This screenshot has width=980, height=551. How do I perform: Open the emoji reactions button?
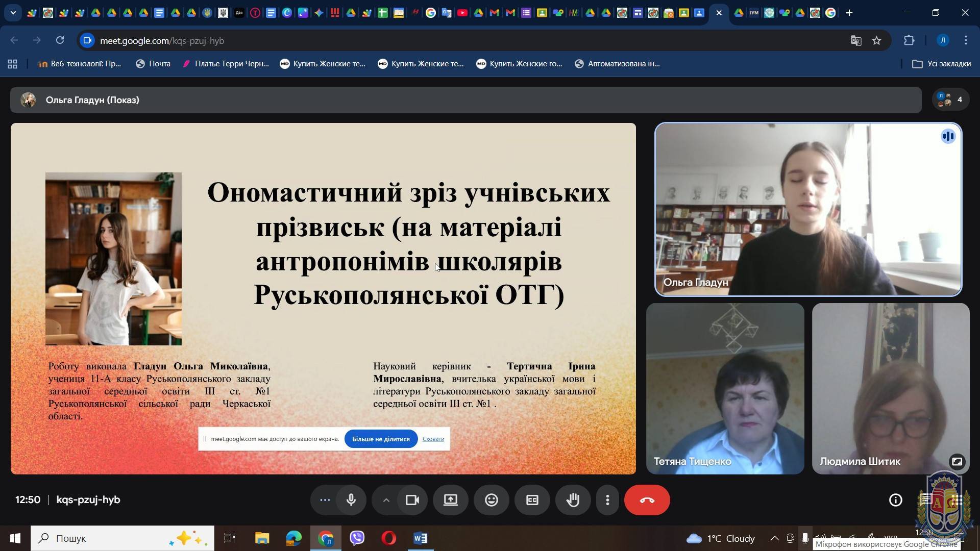click(491, 500)
